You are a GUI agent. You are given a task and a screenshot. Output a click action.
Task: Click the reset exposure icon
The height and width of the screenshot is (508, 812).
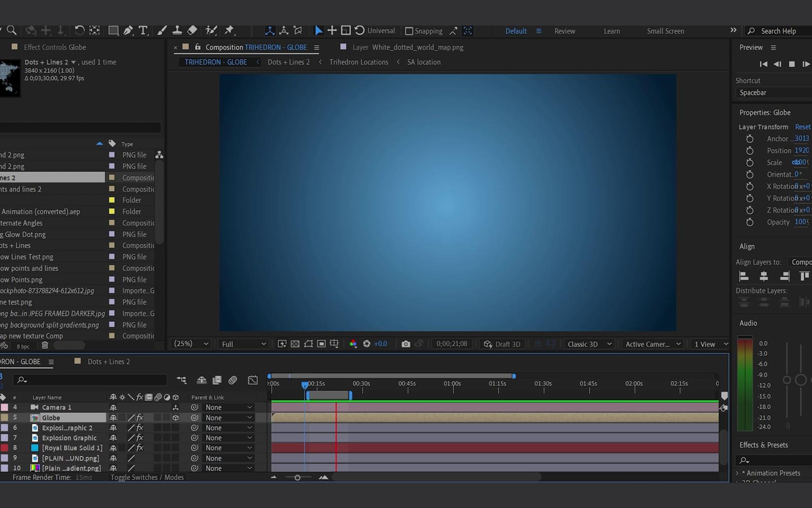[366, 344]
